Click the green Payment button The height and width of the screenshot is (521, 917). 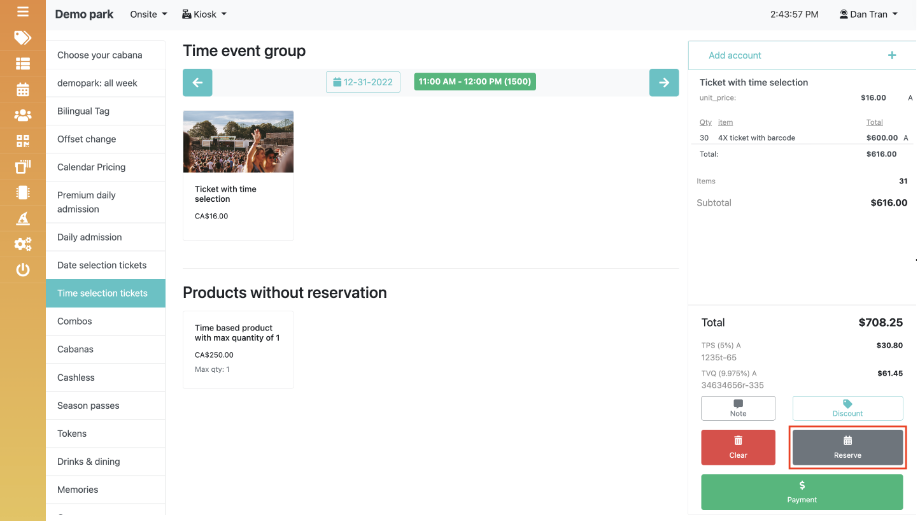(801, 492)
